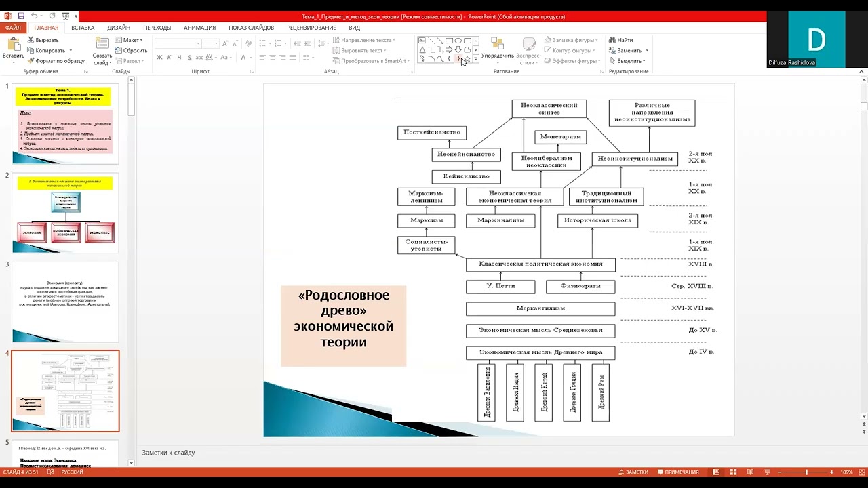Switch to the ВСТАВКА tab
868x488 pixels.
pos(83,28)
